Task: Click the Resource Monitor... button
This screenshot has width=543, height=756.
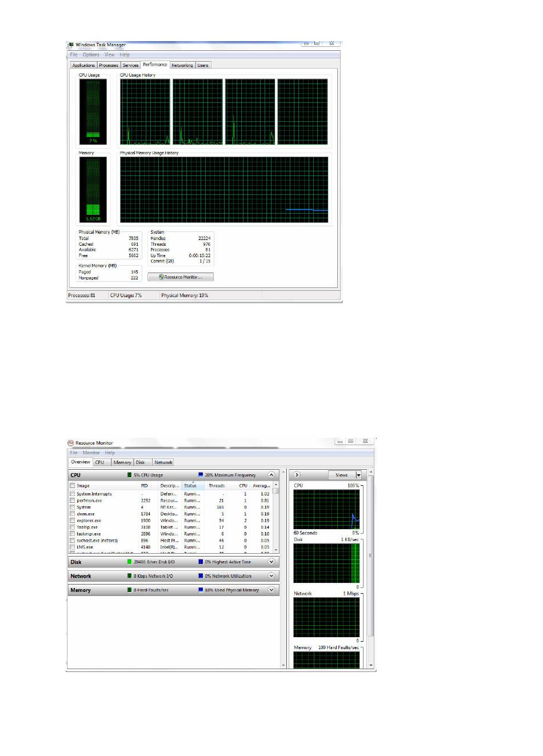Action: coord(181,277)
